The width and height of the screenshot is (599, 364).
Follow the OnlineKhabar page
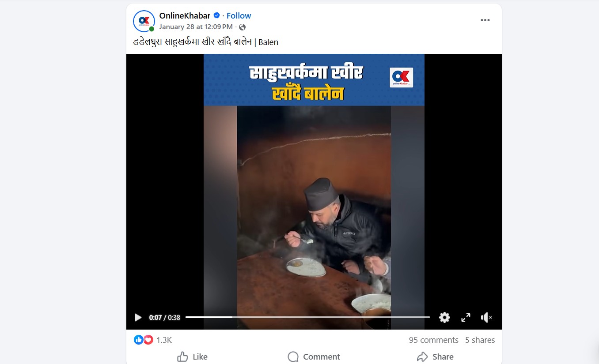click(239, 15)
